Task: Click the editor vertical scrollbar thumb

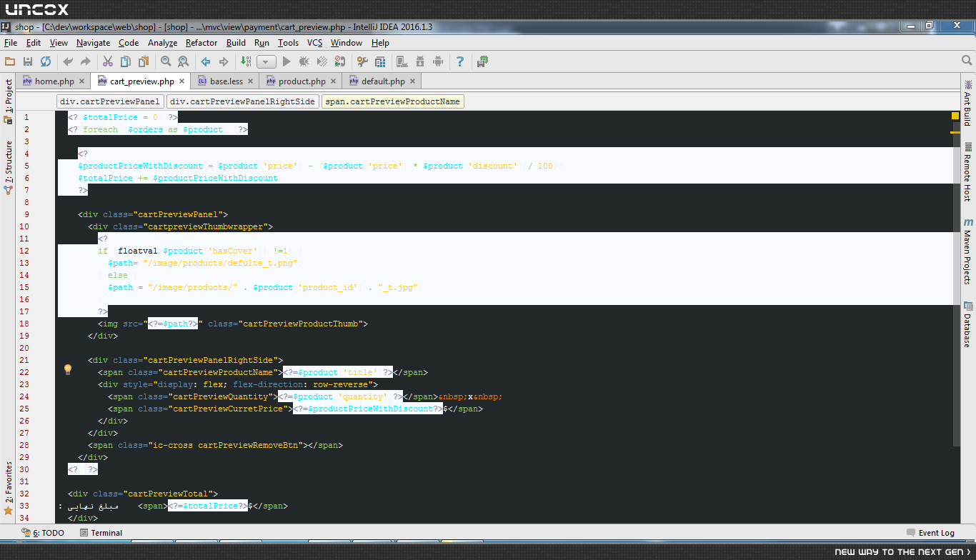Action: (957, 286)
